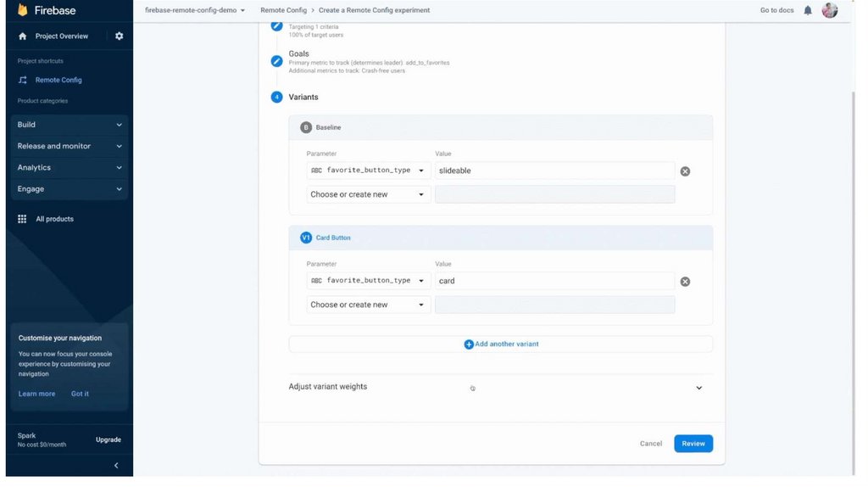Image resolution: width=868 pixels, height=487 pixels.
Task: Go to Project Overview
Action: pyautogui.click(x=61, y=36)
